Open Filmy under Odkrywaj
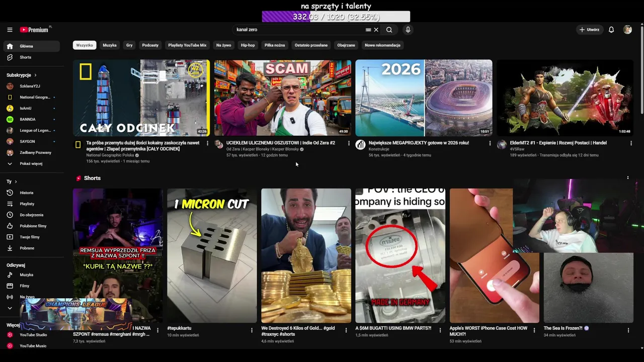This screenshot has width=644, height=362. (32, 286)
